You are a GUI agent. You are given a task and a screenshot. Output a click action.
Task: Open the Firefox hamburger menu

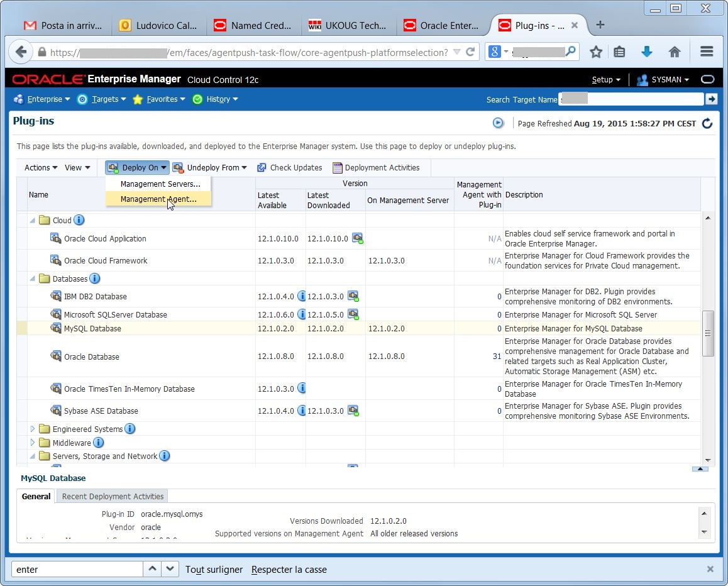707,52
